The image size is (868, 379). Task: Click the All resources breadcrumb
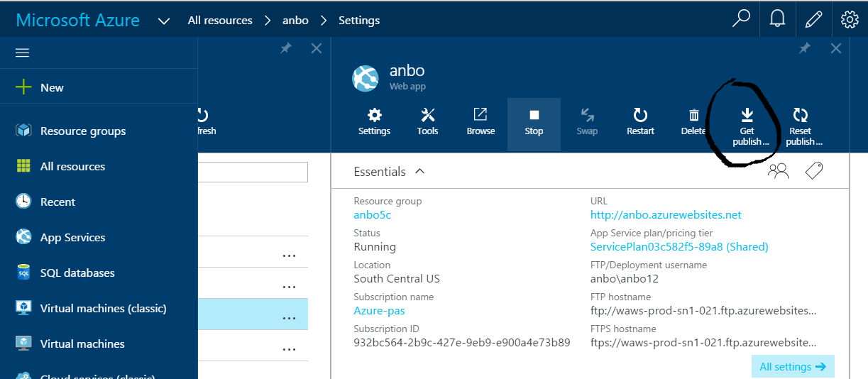click(x=220, y=21)
